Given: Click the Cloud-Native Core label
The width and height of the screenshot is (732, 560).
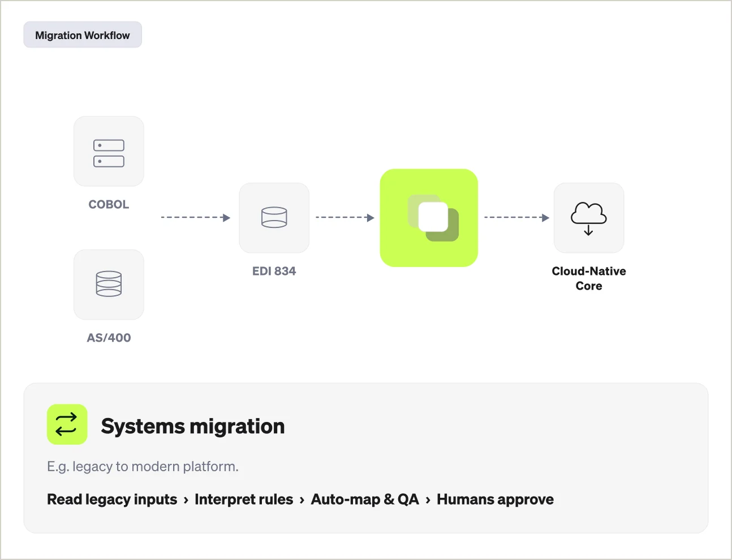Looking at the screenshot, I should [x=589, y=278].
